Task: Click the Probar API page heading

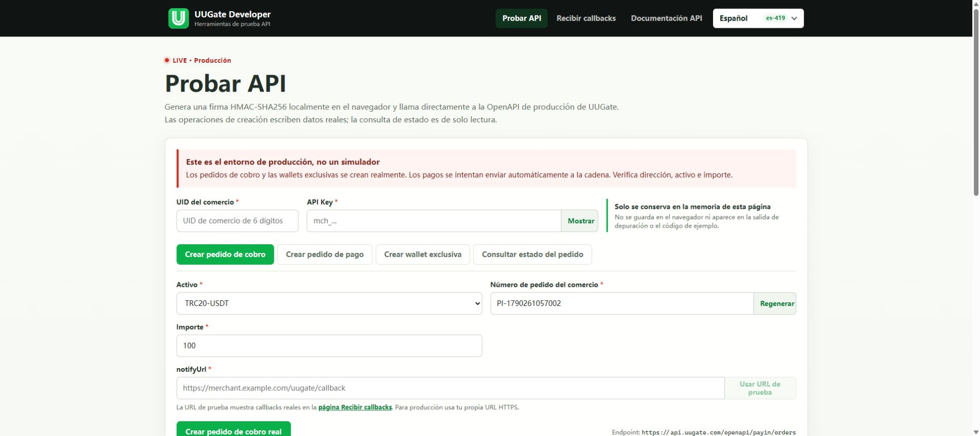Action: click(x=225, y=84)
